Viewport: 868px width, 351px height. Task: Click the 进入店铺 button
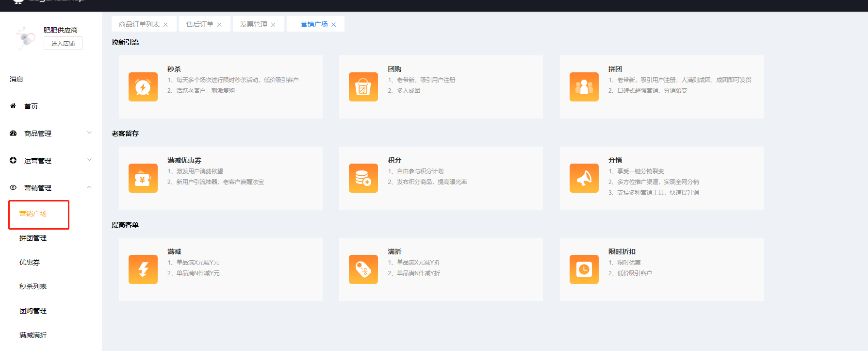point(63,43)
